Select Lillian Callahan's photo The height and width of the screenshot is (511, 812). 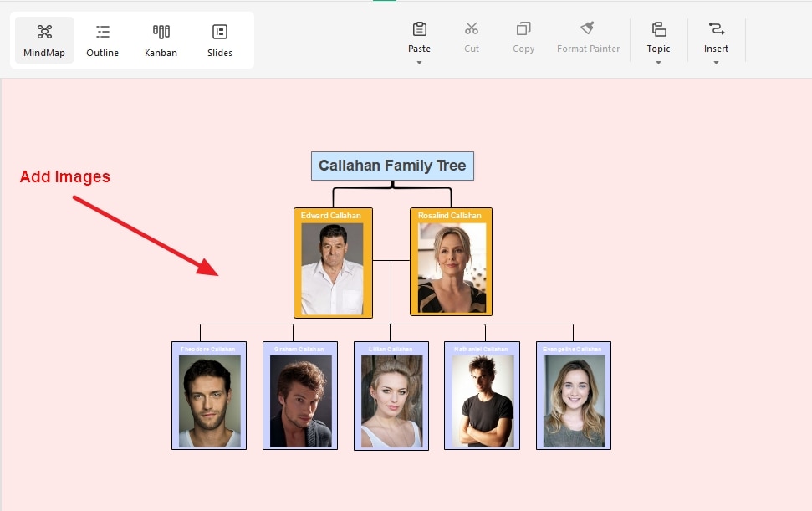click(391, 401)
